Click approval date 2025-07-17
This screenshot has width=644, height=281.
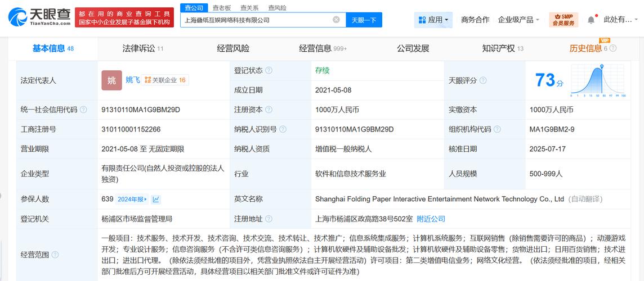[548, 149]
